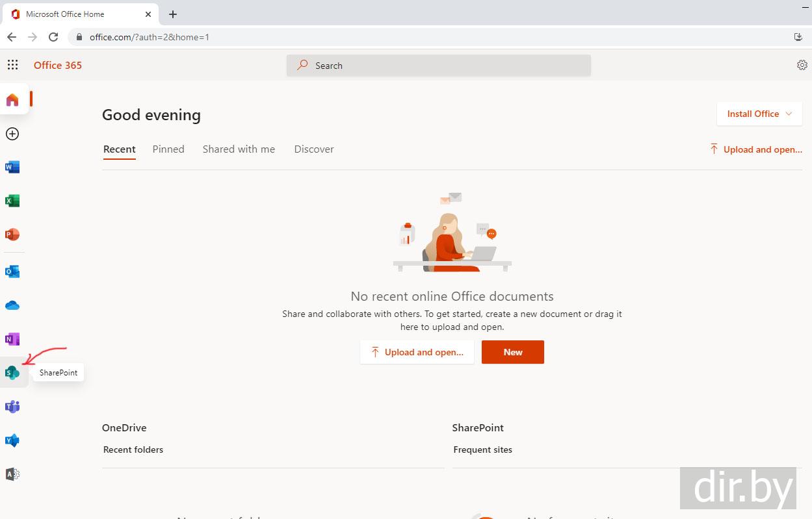Open the app launcher waffle icon
Screen dimensions: 812x519
[x=12, y=65]
